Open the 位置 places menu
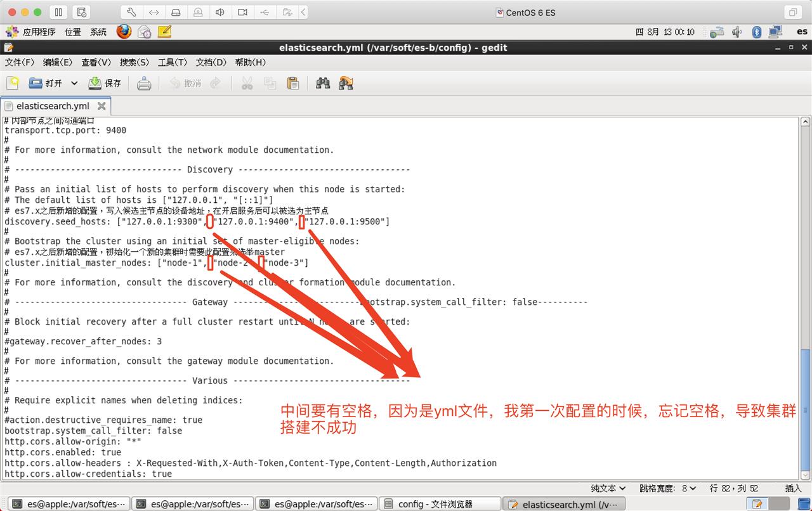This screenshot has height=511, width=812. tap(73, 32)
